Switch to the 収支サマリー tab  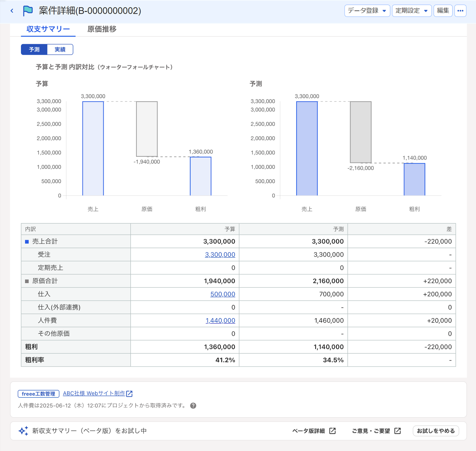tap(48, 29)
